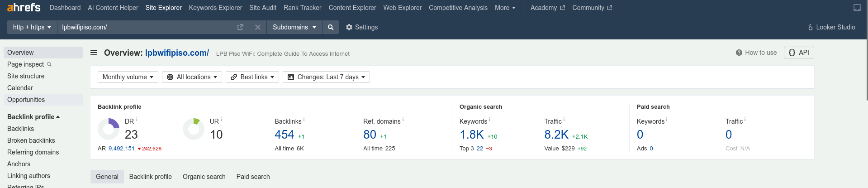Image resolution: width=868 pixels, height=188 pixels.
Task: Click the How to use help link
Action: point(756,53)
